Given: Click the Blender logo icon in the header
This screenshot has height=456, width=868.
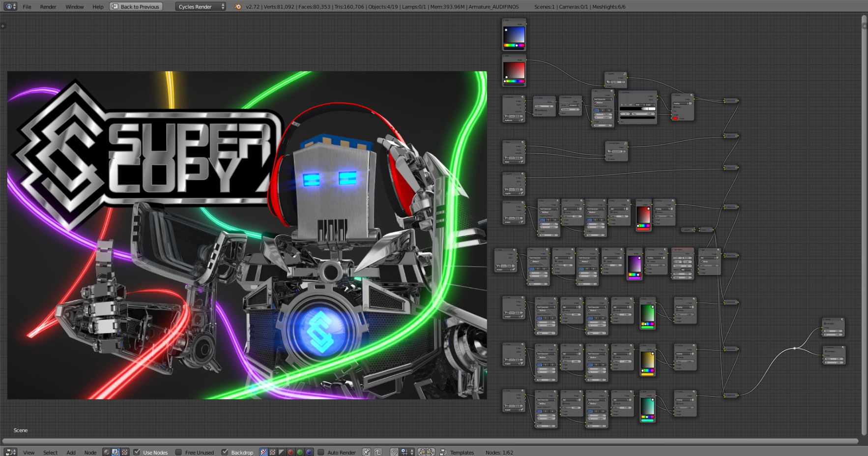Looking at the screenshot, I should pyautogui.click(x=238, y=6).
